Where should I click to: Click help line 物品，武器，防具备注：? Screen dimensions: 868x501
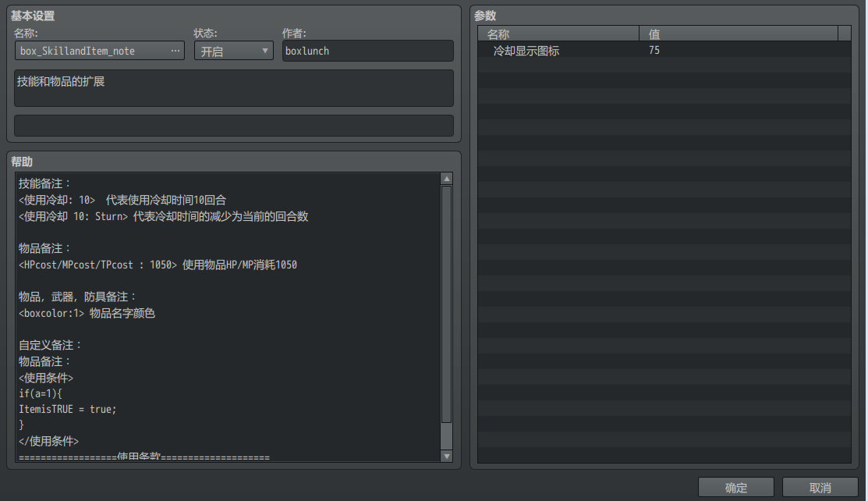[77, 297]
